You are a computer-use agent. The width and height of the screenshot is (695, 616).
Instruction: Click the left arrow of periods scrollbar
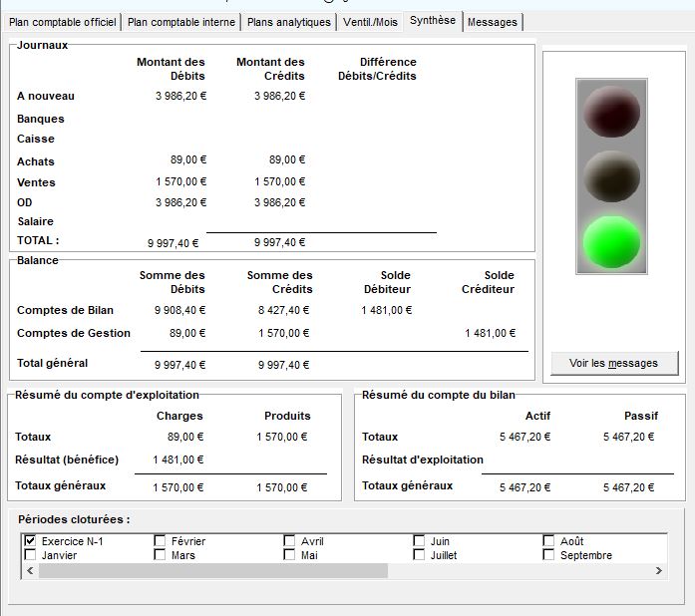tap(30, 571)
